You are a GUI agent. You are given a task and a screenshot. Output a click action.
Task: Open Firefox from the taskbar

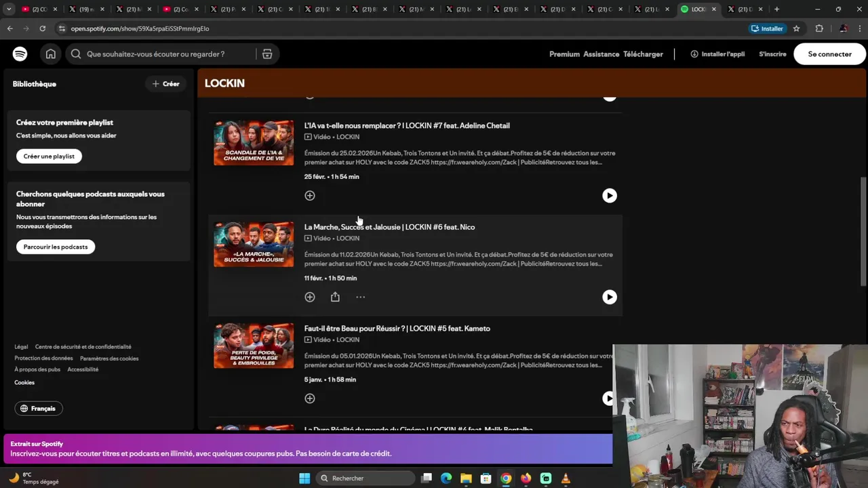[526, 479]
